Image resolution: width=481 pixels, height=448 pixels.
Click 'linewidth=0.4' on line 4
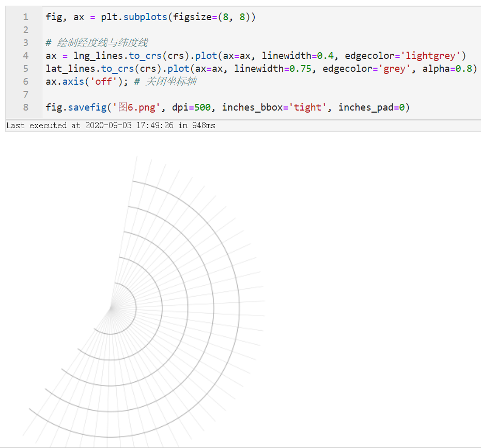(x=298, y=55)
